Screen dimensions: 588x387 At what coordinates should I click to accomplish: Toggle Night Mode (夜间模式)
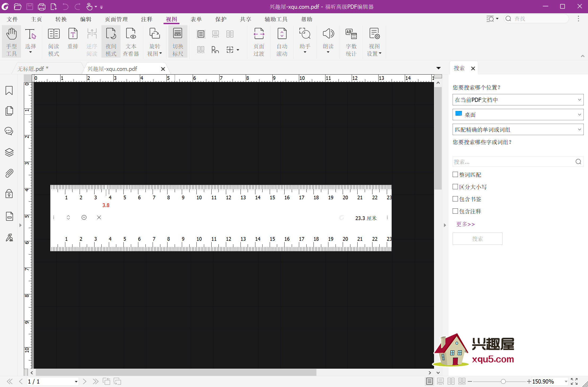(x=111, y=42)
